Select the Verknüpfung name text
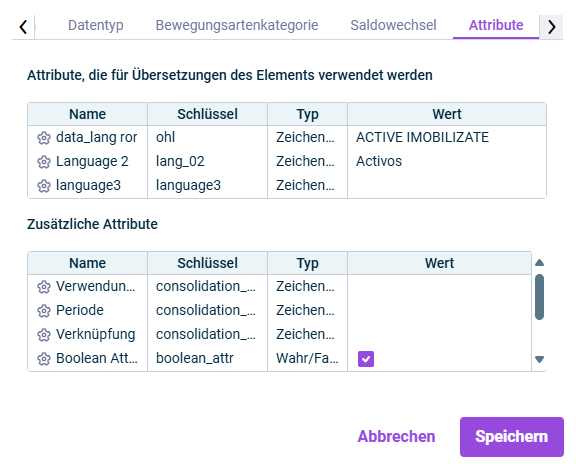The height and width of the screenshot is (464, 576). click(x=96, y=334)
